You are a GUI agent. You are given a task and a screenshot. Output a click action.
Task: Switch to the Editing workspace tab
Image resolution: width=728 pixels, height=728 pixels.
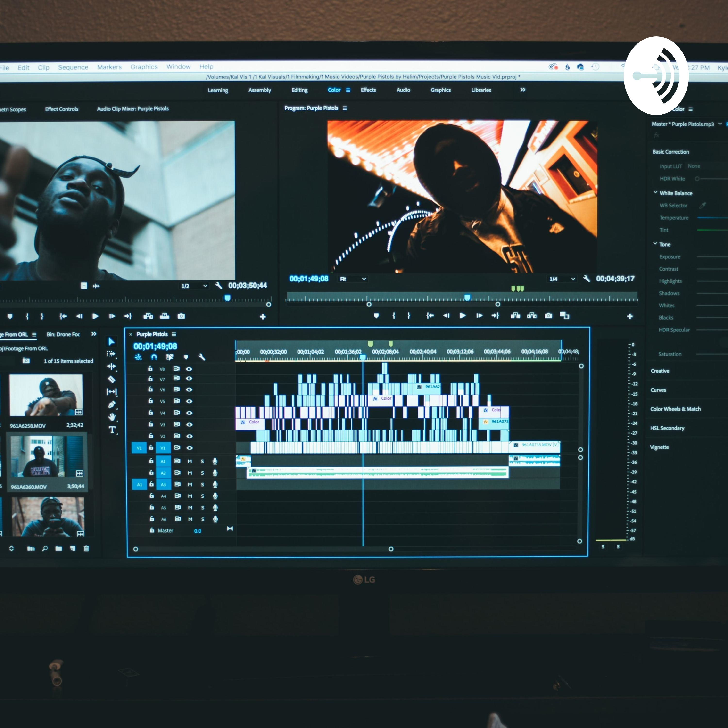tap(299, 90)
